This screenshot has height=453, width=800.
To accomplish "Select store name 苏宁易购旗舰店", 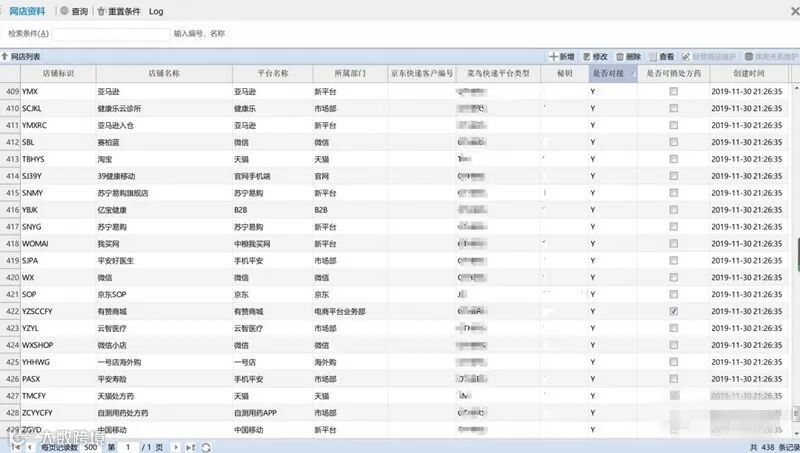I will [x=123, y=193].
